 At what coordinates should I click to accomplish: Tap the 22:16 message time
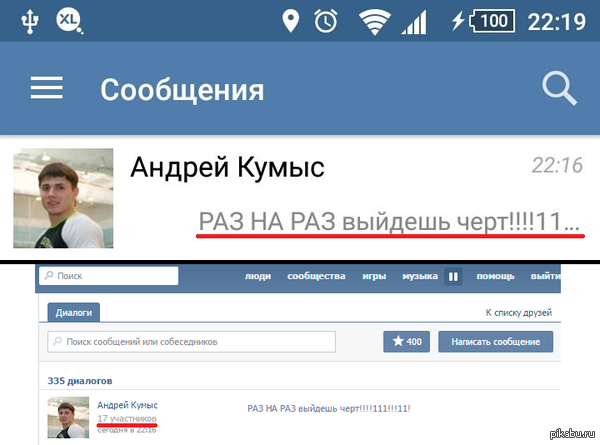click(x=557, y=165)
